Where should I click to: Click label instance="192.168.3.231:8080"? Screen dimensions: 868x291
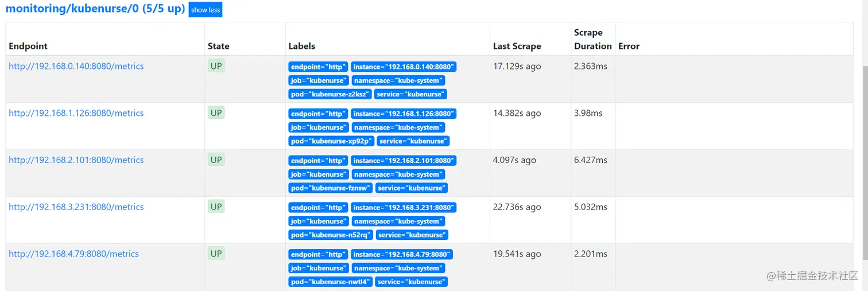click(x=404, y=208)
